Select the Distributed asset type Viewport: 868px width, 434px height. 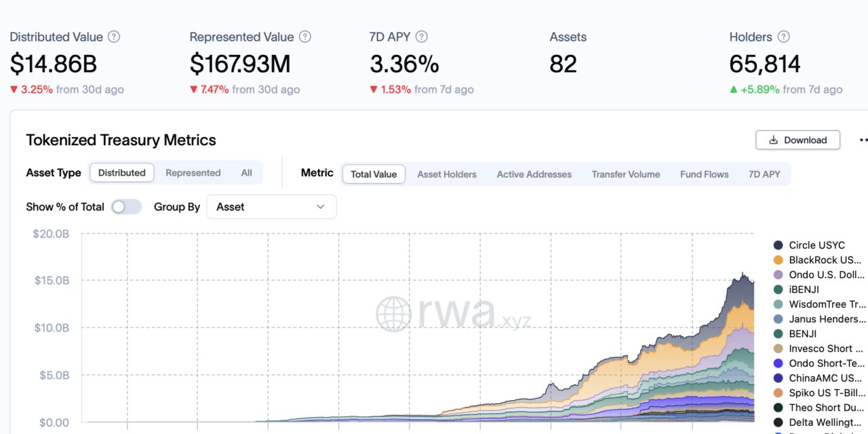tap(122, 173)
